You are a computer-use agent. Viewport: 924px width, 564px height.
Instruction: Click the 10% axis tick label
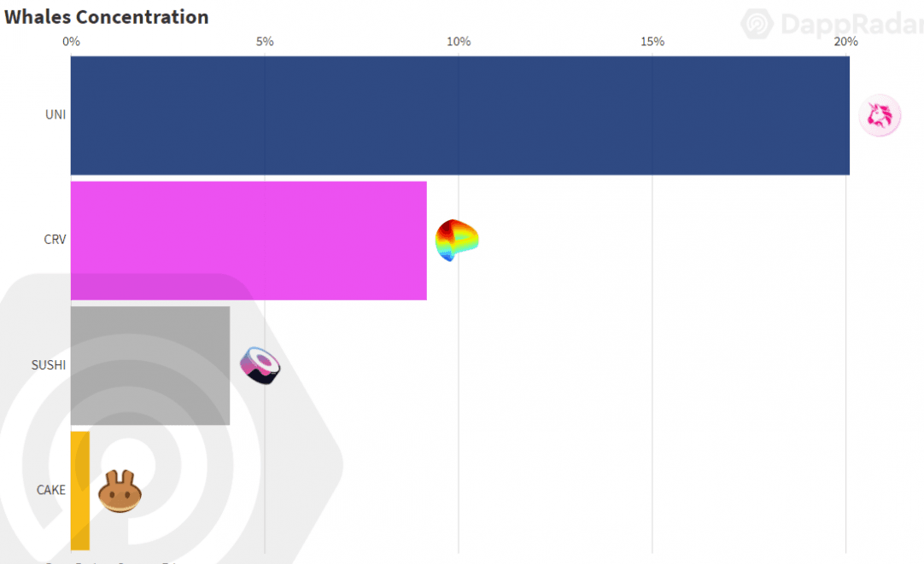click(x=459, y=41)
